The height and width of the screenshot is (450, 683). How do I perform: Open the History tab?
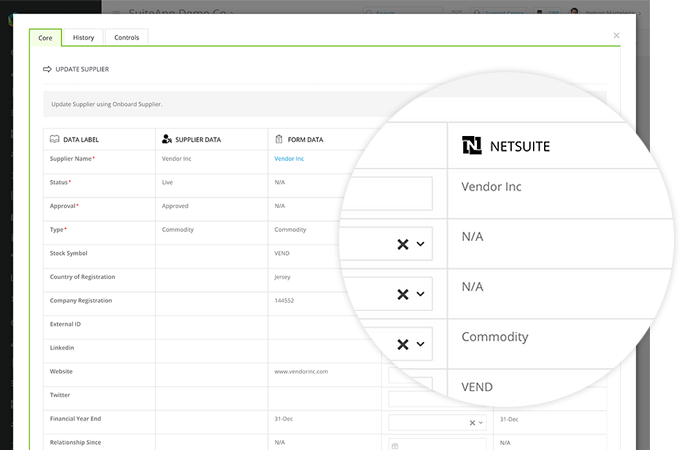83,37
